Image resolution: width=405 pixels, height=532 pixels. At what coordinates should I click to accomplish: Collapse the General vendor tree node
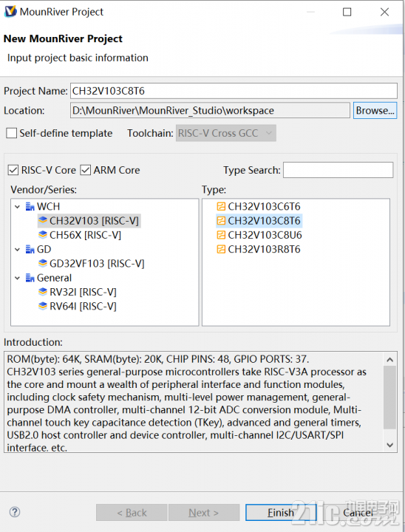point(17,278)
